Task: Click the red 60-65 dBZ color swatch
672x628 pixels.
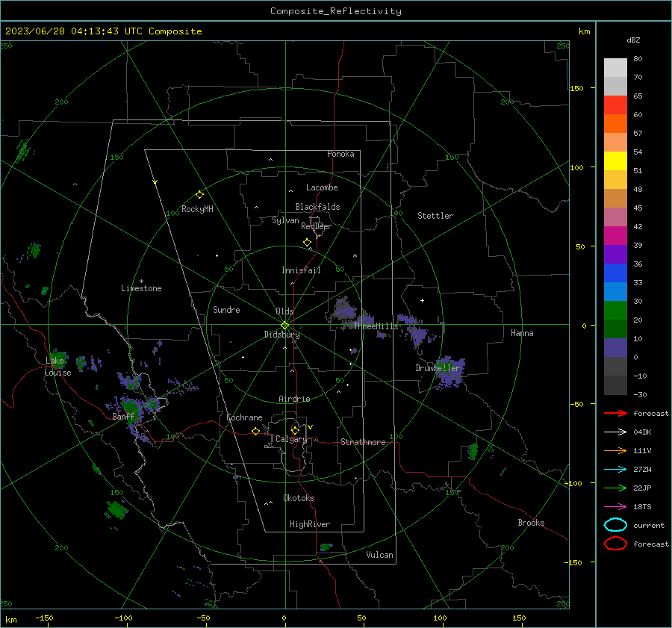Action: point(615,105)
